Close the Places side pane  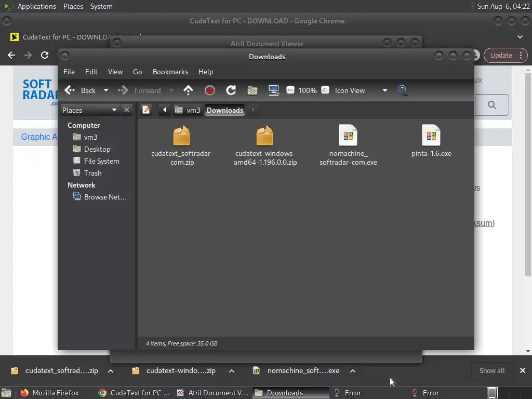(127, 110)
